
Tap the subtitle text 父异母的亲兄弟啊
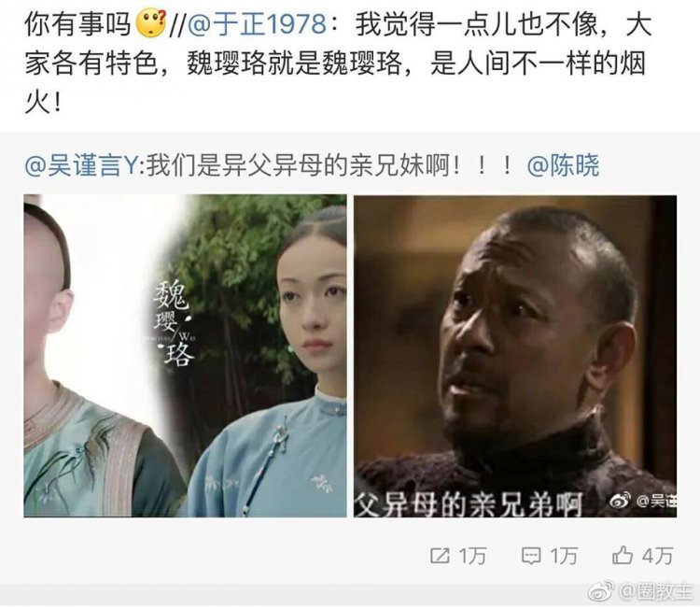pyautogui.click(x=469, y=504)
